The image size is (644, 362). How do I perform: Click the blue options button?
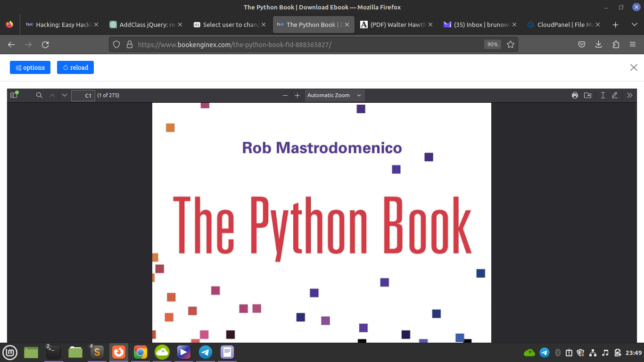point(30,67)
